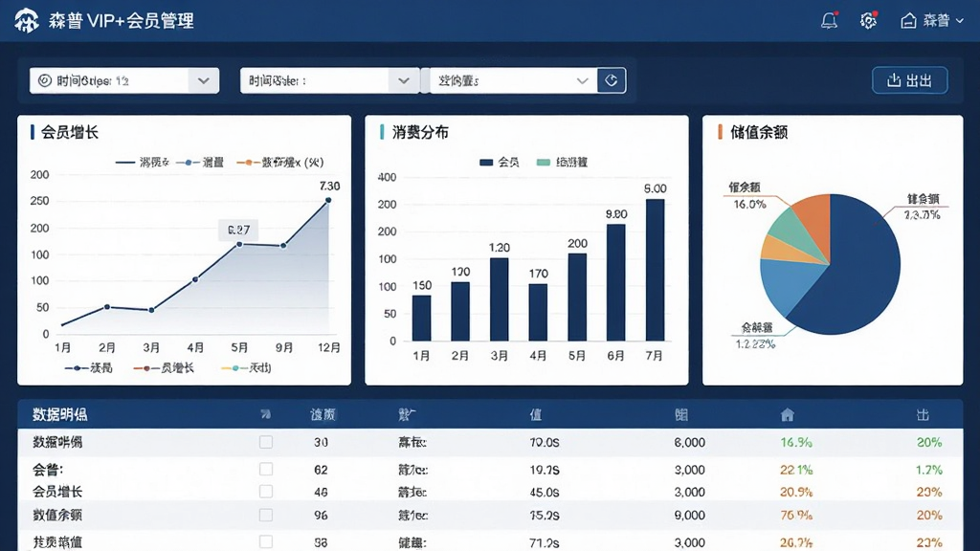Click the 森普 logo icon in the header
This screenshot has height=551, width=980.
(x=26, y=21)
